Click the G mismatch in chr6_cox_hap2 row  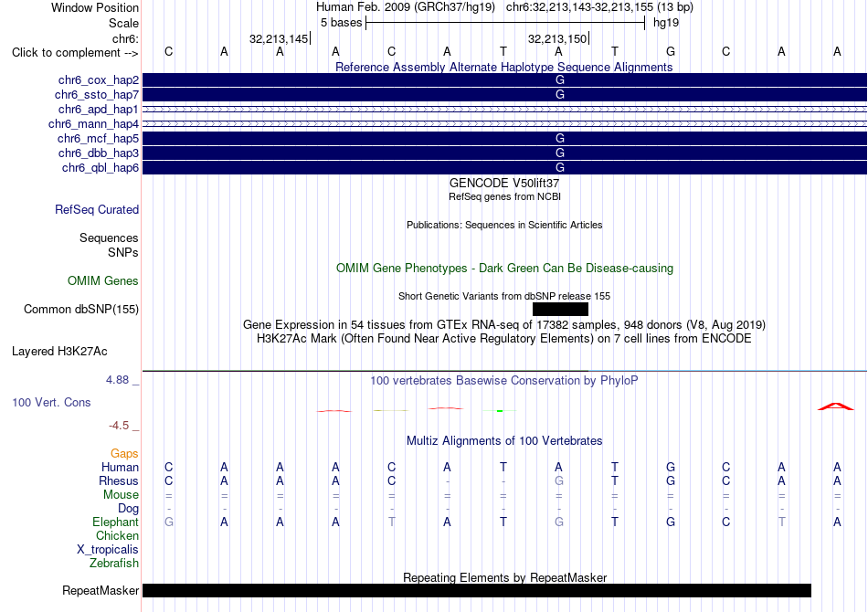[x=560, y=80]
